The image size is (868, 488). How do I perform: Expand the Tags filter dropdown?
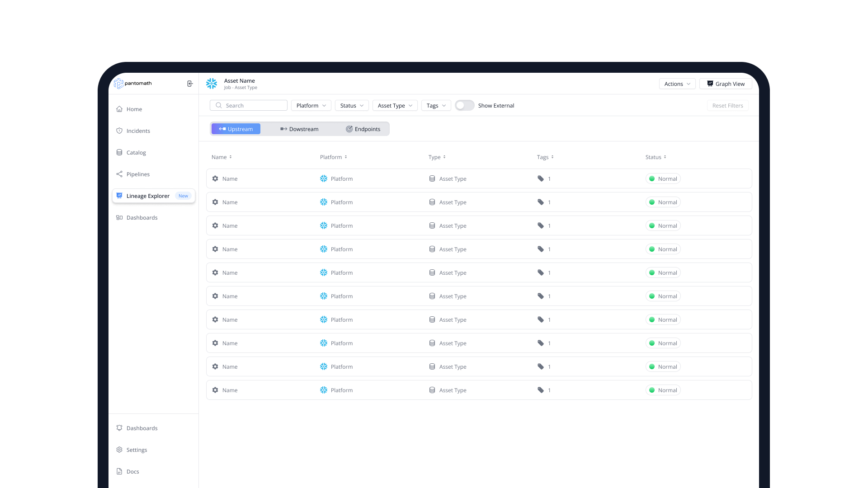(x=436, y=105)
